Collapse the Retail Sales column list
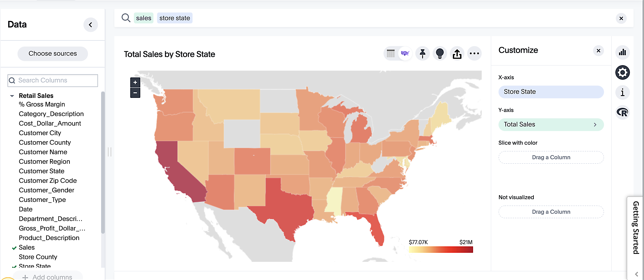Viewport: 644px width, 280px height. coord(12,96)
